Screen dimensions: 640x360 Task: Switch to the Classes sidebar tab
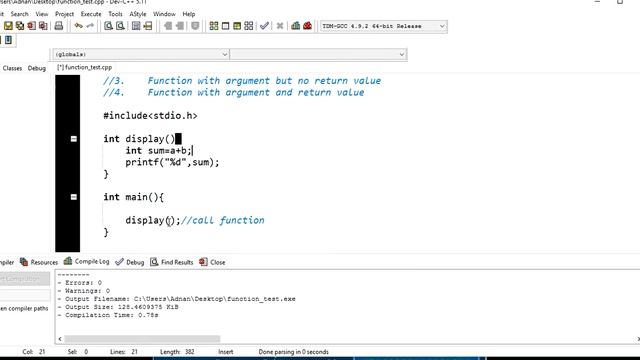click(12, 68)
